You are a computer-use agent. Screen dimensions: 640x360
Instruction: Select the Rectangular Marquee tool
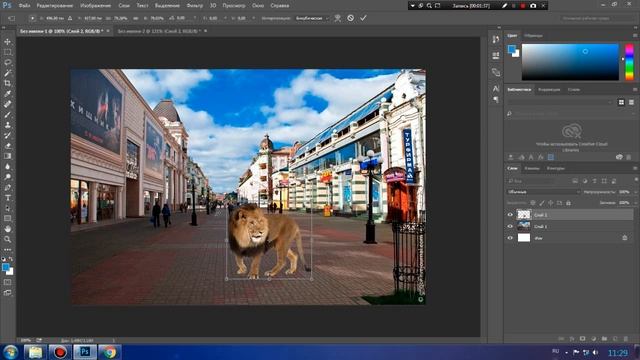pos(7,52)
